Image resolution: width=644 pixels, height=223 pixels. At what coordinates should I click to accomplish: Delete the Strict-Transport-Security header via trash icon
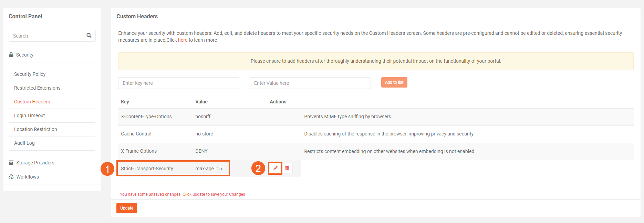pyautogui.click(x=287, y=168)
